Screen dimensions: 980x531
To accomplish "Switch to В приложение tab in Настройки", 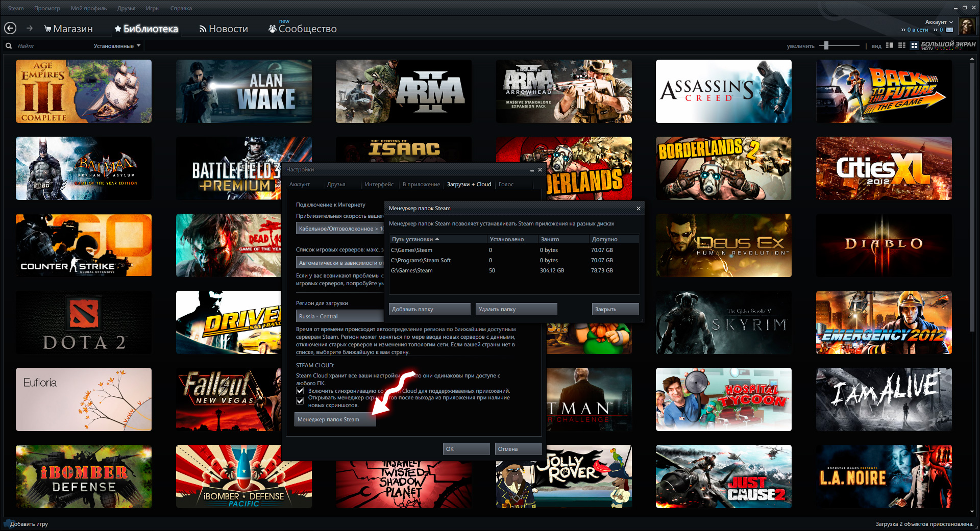I will [421, 184].
